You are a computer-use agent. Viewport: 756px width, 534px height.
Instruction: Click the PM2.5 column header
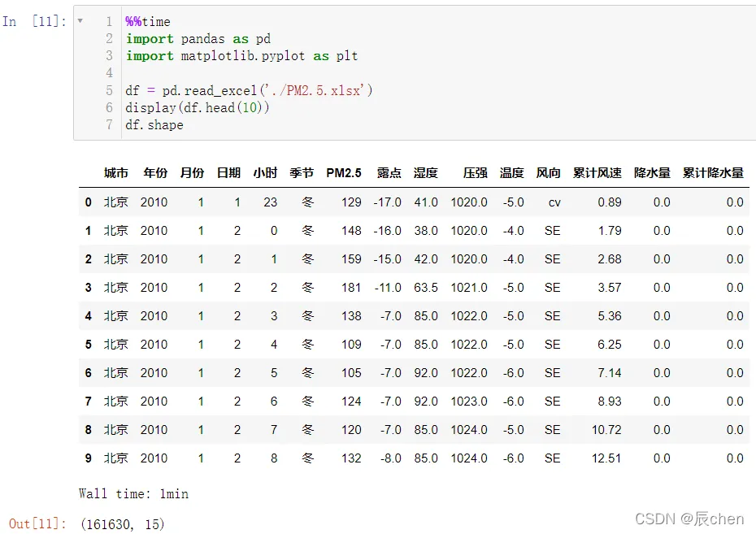[x=344, y=173]
